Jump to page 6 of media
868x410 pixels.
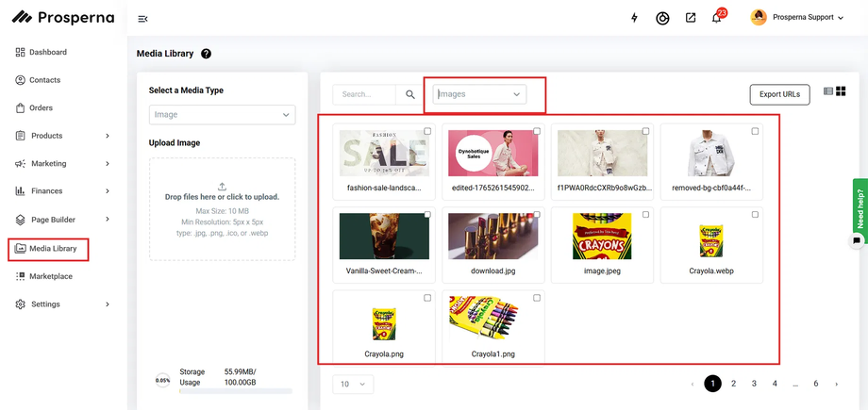coord(816,384)
